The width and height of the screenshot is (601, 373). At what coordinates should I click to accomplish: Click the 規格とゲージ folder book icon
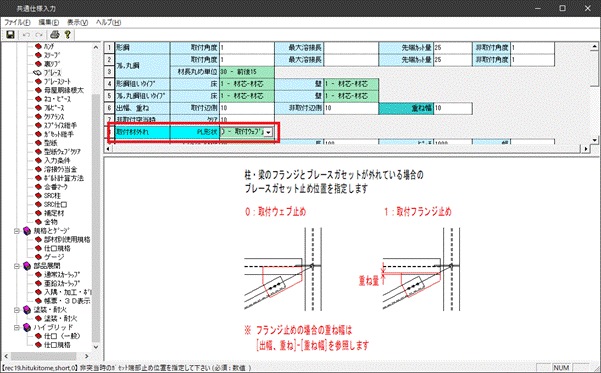26,231
